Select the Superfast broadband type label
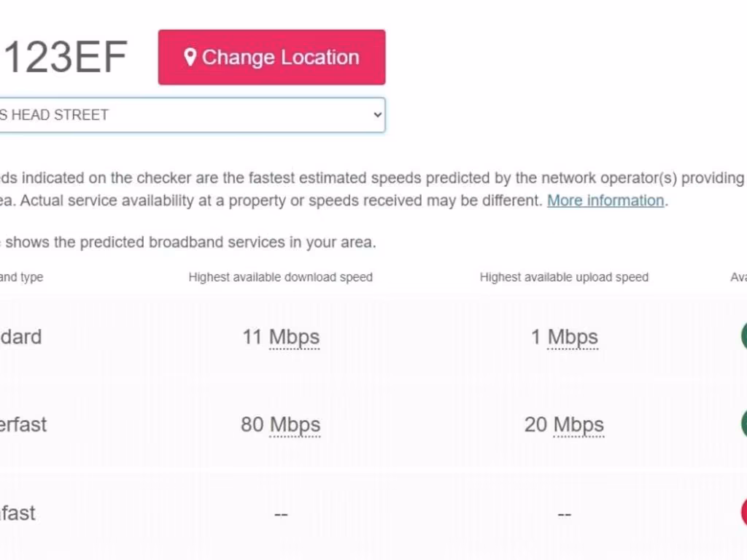 pos(23,425)
